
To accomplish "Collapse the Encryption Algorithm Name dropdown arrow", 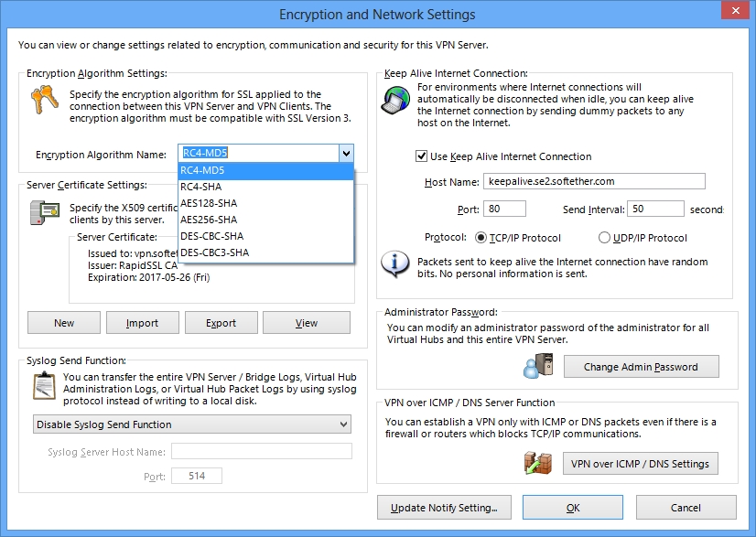I will click(x=346, y=154).
